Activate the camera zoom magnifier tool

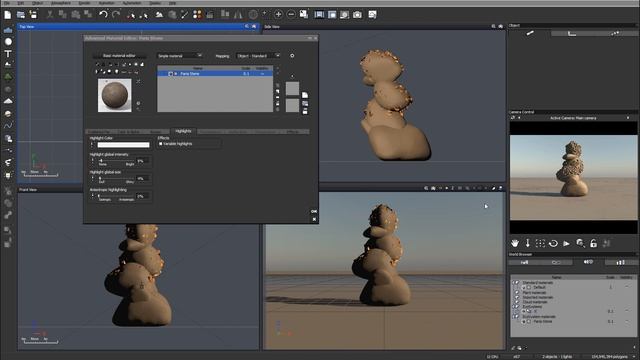click(580, 243)
